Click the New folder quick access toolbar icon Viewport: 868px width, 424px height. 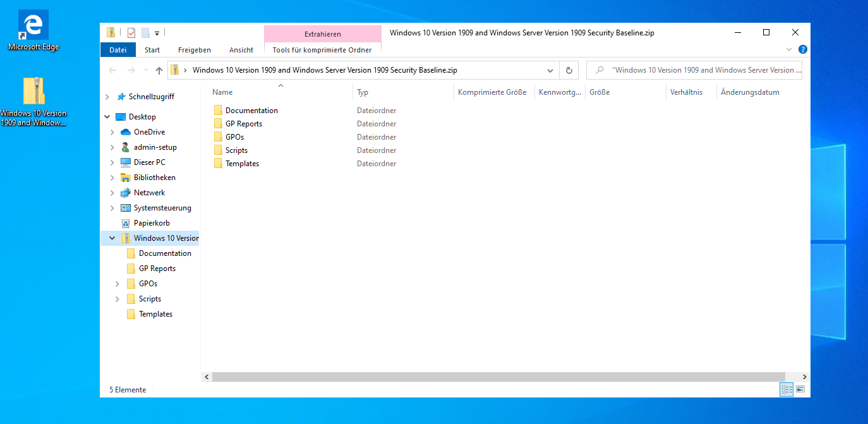145,33
